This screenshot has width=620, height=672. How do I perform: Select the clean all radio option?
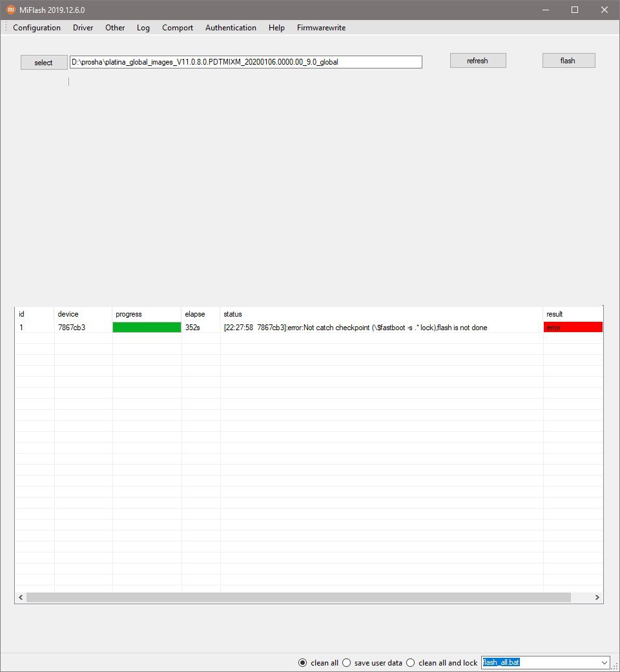[x=318, y=662]
